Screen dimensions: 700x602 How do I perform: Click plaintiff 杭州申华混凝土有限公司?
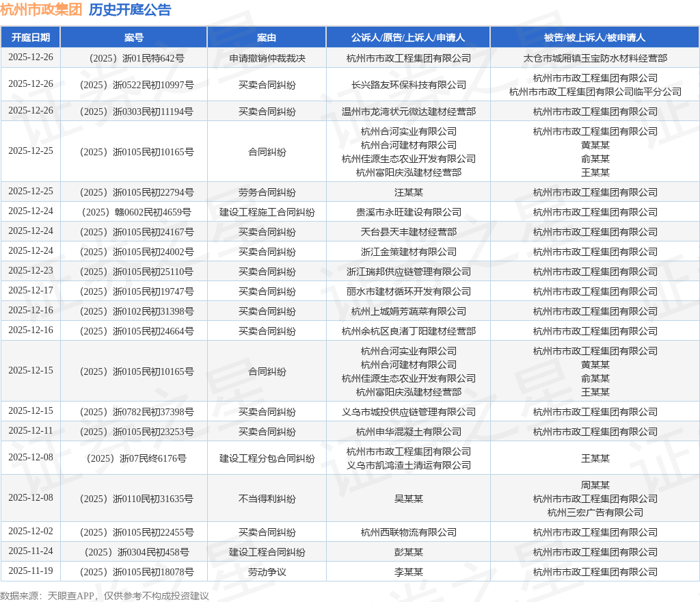coord(409,432)
